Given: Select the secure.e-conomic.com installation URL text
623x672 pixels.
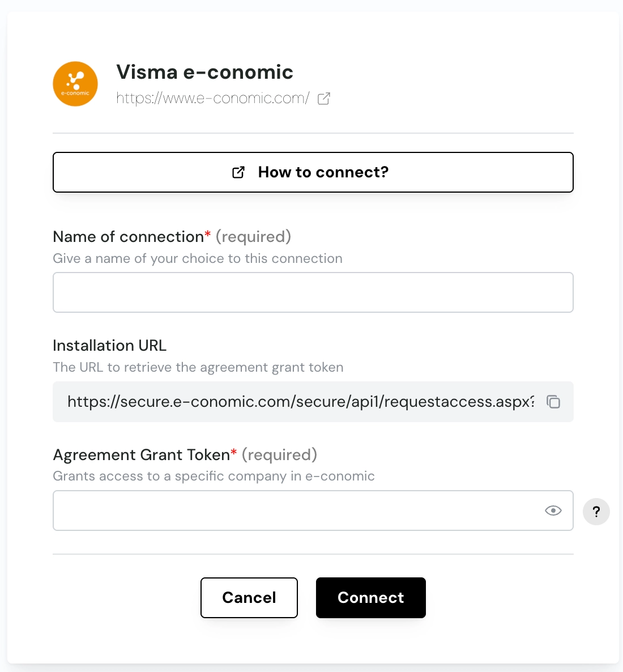Looking at the screenshot, I should pyautogui.click(x=301, y=402).
